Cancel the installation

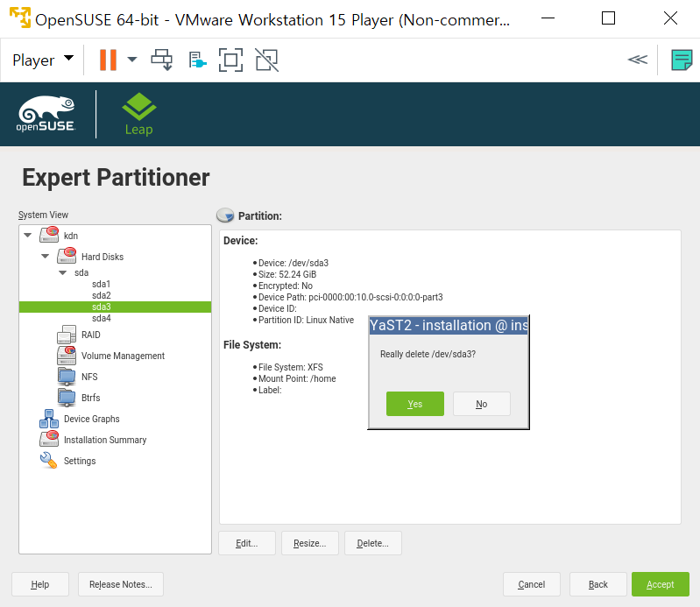click(x=531, y=584)
